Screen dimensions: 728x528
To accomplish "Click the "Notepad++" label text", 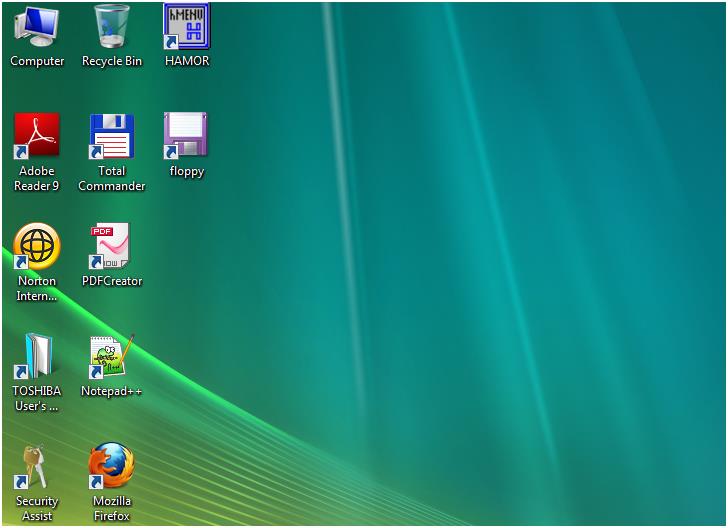I will [111, 391].
